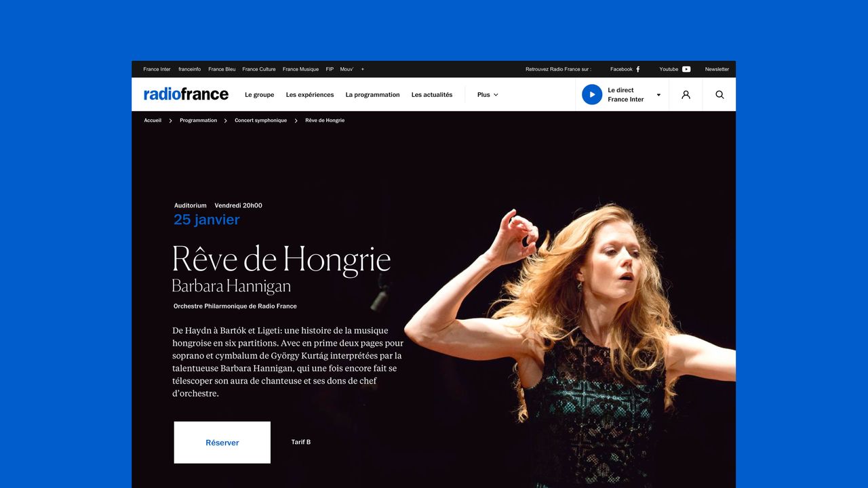Image resolution: width=868 pixels, height=488 pixels.
Task: Visit France Culture station link
Action: (259, 69)
